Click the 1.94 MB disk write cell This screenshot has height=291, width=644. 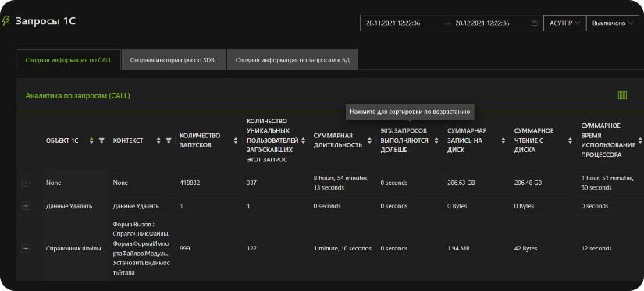point(458,249)
